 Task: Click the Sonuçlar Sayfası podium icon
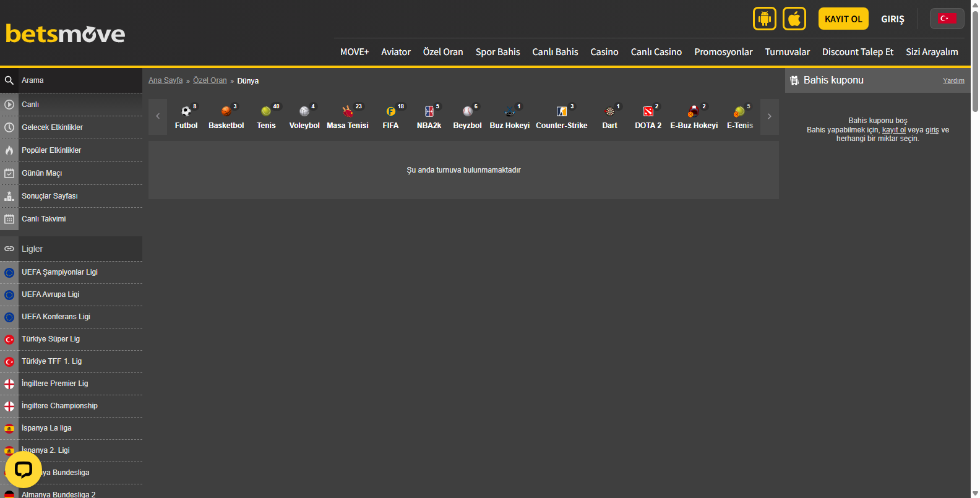pyautogui.click(x=9, y=196)
